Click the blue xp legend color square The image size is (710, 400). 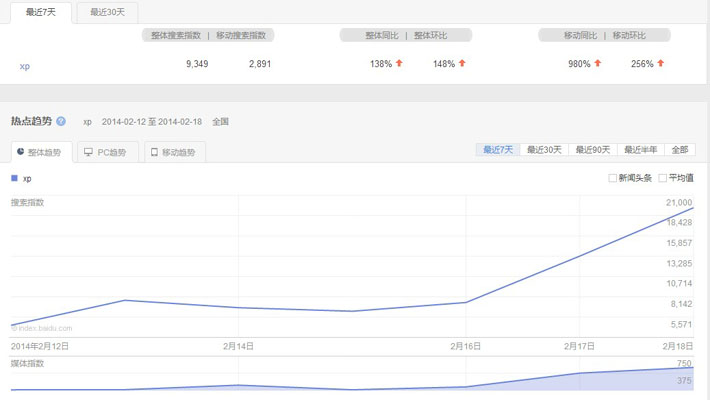(x=14, y=178)
